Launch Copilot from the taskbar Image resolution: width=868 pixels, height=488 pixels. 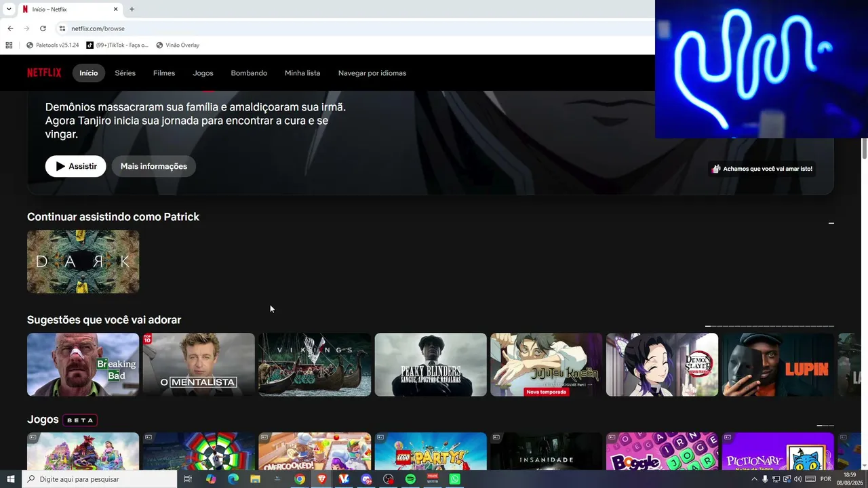point(211,479)
